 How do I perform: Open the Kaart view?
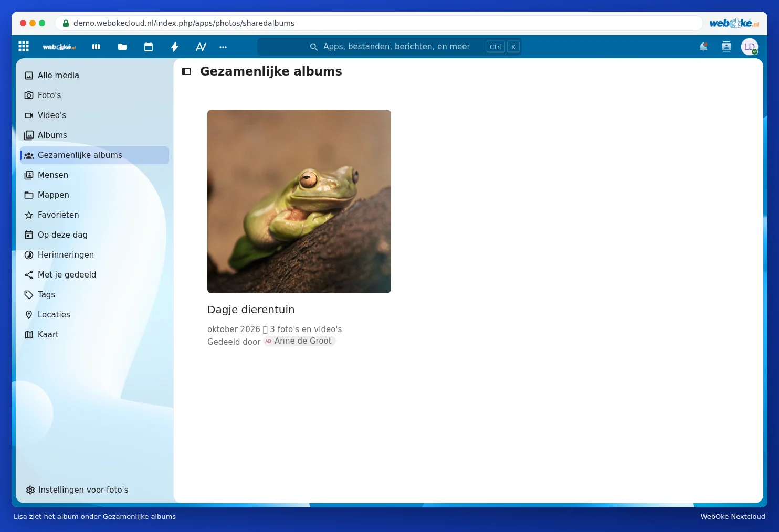click(x=94, y=335)
